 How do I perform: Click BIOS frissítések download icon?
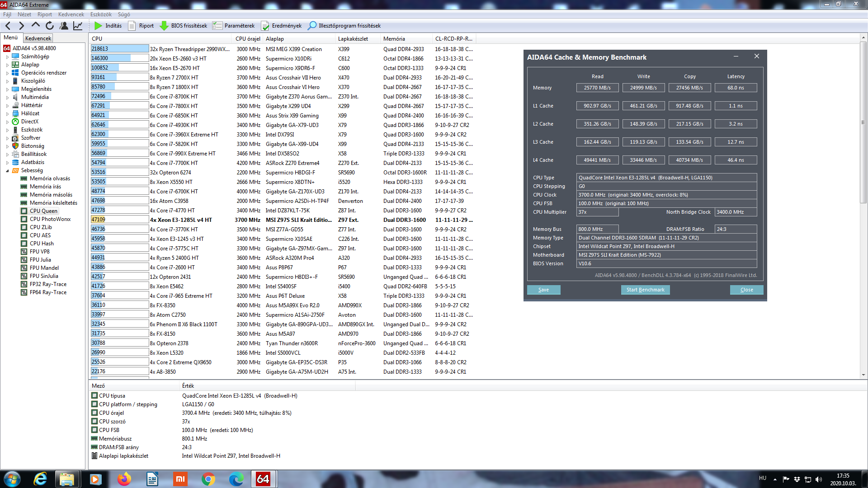tap(164, 26)
